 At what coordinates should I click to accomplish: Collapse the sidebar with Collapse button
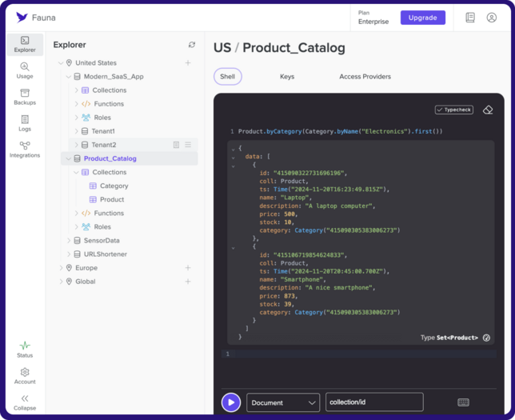pyautogui.click(x=25, y=402)
